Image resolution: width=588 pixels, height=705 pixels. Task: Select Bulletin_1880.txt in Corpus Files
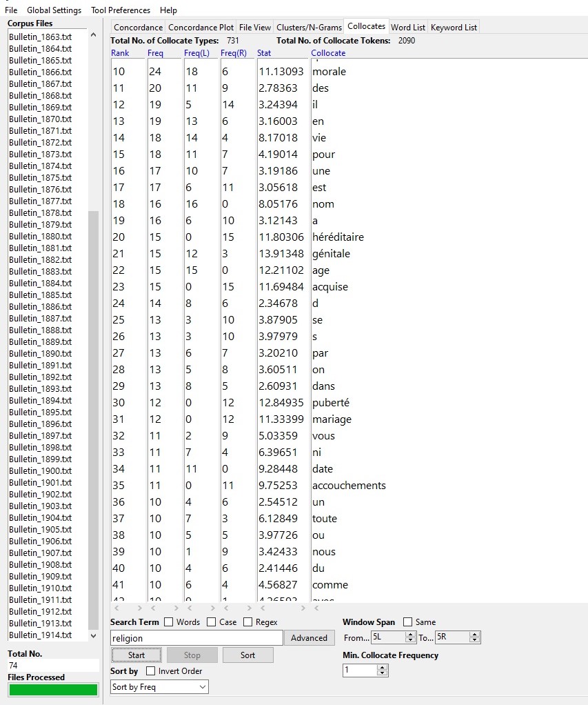(x=40, y=236)
